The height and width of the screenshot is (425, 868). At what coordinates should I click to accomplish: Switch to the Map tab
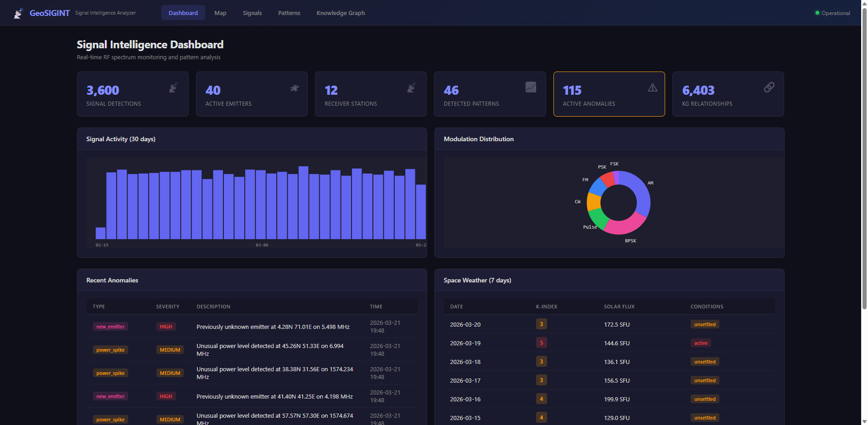point(220,13)
